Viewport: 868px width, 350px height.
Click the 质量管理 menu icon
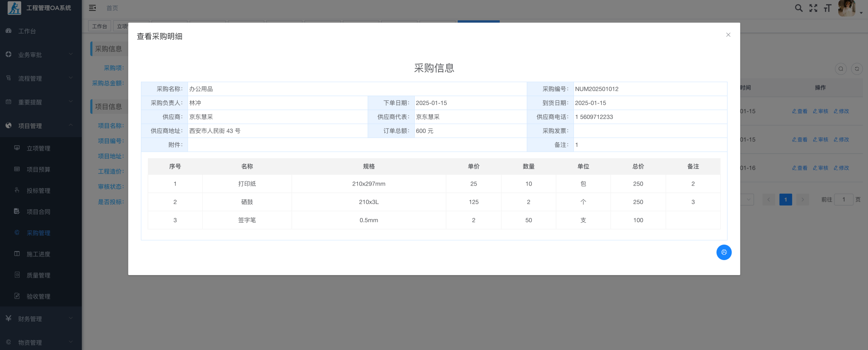[x=17, y=275]
